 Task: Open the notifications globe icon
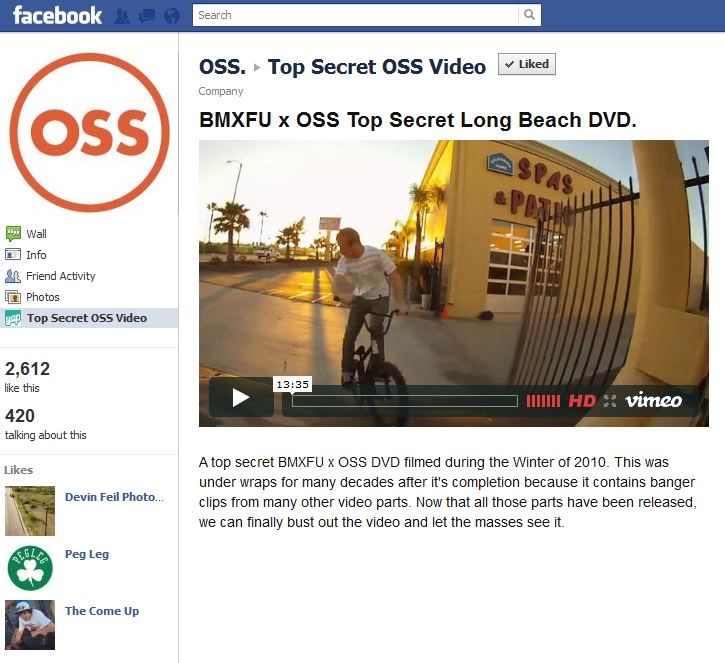point(172,16)
